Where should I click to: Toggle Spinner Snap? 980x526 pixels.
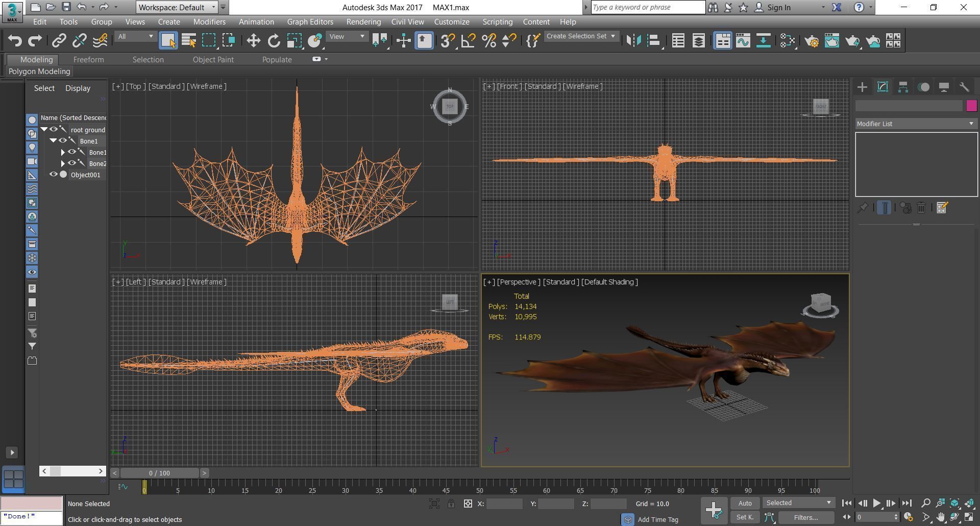click(509, 40)
